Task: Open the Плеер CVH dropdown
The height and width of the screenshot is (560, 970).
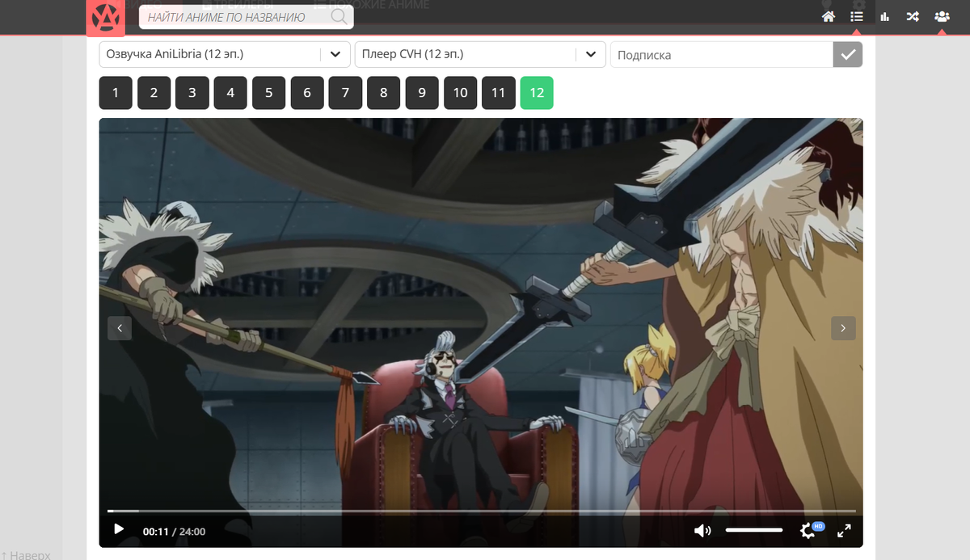Action: point(480,54)
